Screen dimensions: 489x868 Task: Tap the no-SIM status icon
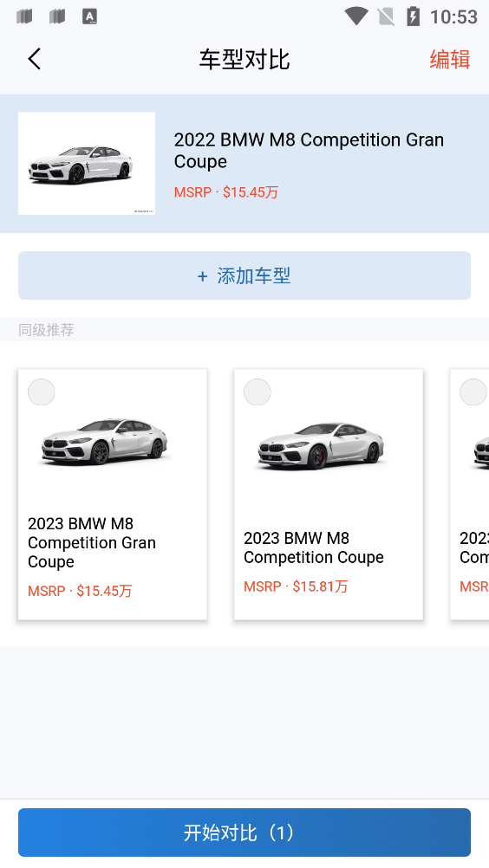[386, 16]
